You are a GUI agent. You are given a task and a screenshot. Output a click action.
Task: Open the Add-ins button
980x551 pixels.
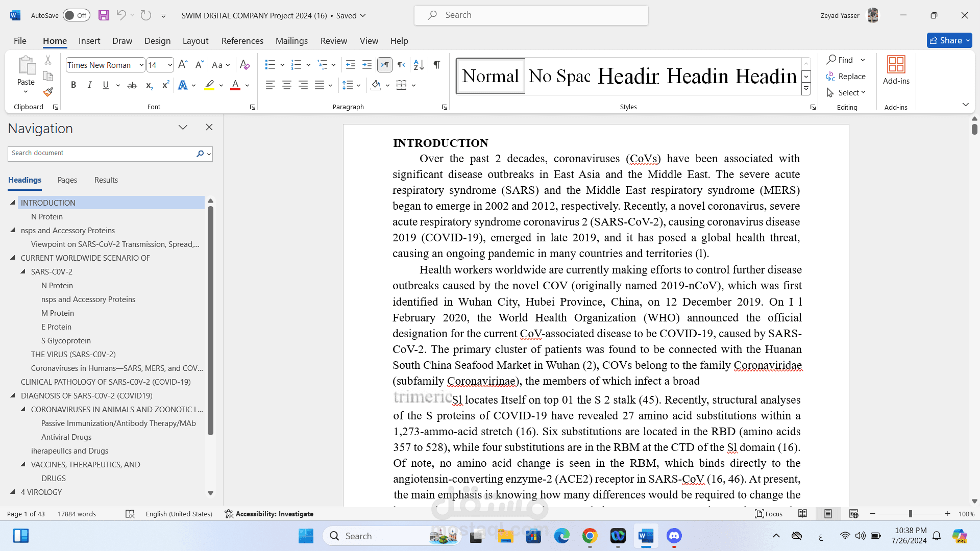click(x=896, y=70)
